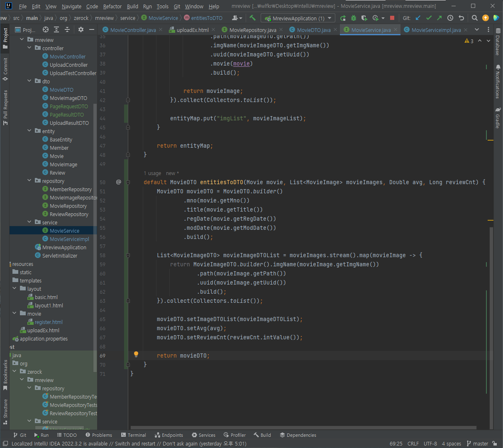Open the user account dropdown
The image size is (503, 448).
coord(237,18)
